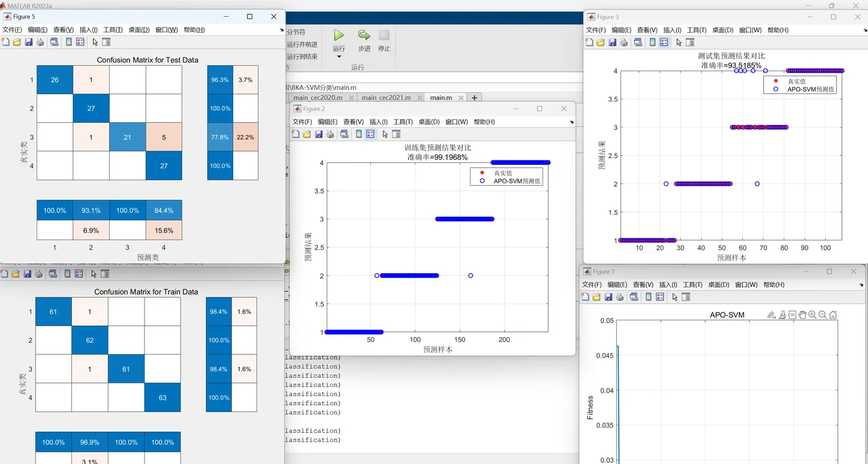Print Figure 3 with the printer icon
Image resolution: width=868 pixels, height=464 pixels.
pyautogui.click(x=623, y=42)
